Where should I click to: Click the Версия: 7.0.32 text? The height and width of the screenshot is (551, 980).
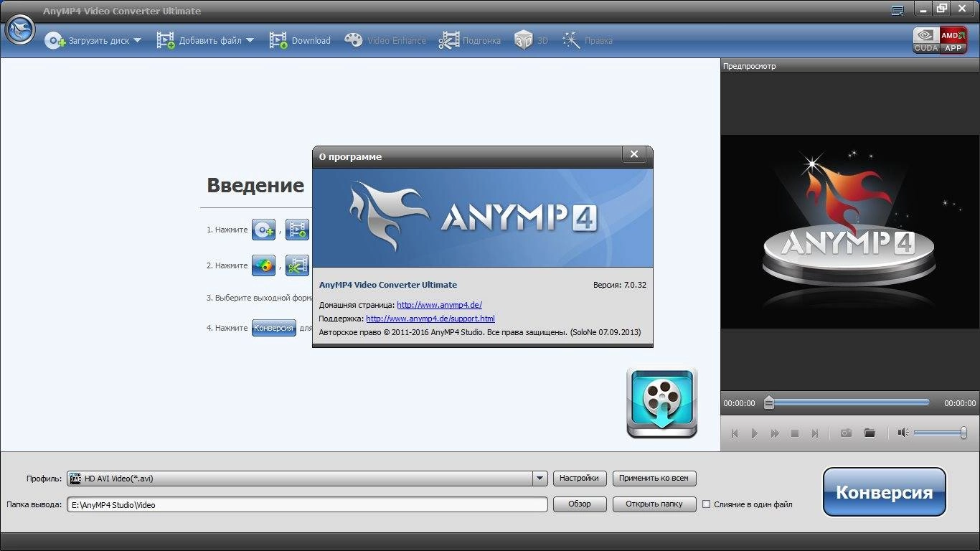click(619, 285)
